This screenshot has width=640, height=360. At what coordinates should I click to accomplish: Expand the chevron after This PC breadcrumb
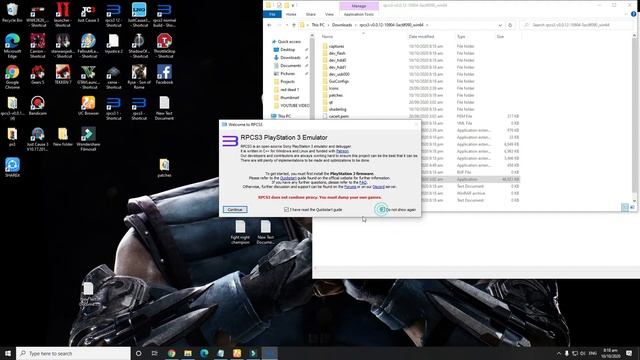pyautogui.click(x=328, y=25)
